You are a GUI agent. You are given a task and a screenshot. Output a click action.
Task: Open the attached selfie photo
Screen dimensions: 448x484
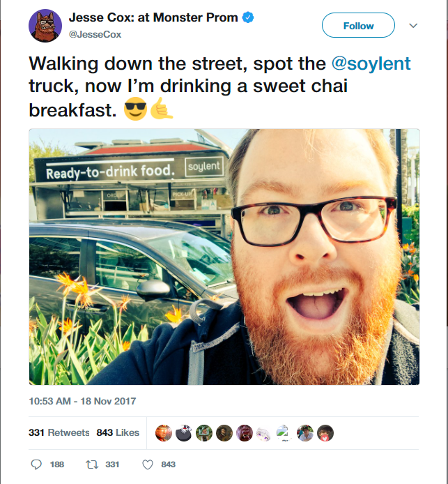(x=224, y=257)
